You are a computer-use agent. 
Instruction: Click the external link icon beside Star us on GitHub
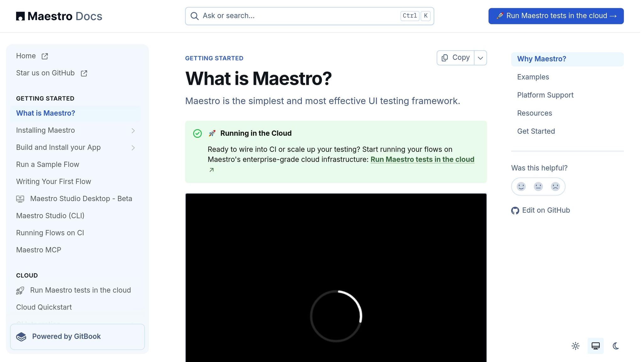tap(84, 73)
